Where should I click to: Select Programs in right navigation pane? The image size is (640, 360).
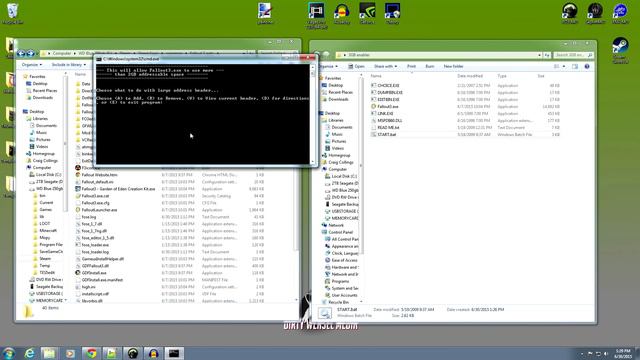pos(340,281)
